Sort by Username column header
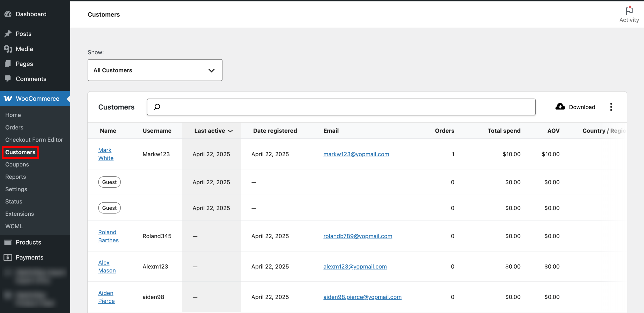This screenshot has height=313, width=644. [157, 131]
